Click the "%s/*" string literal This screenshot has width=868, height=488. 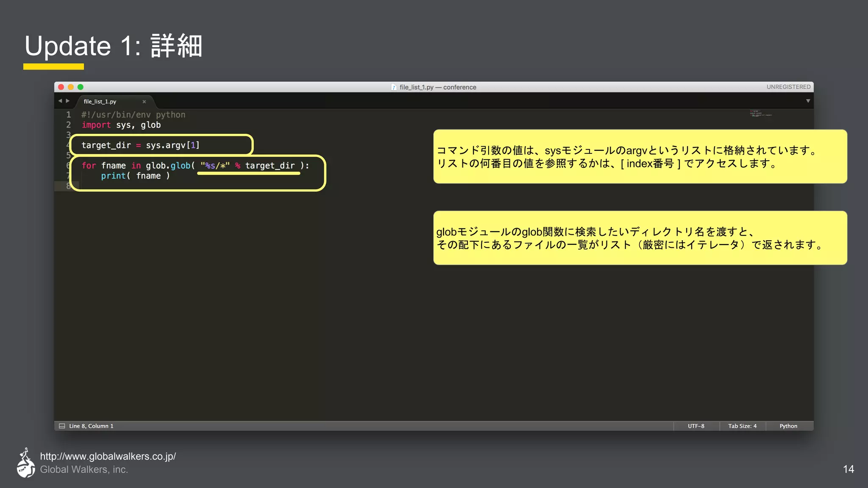tap(215, 166)
